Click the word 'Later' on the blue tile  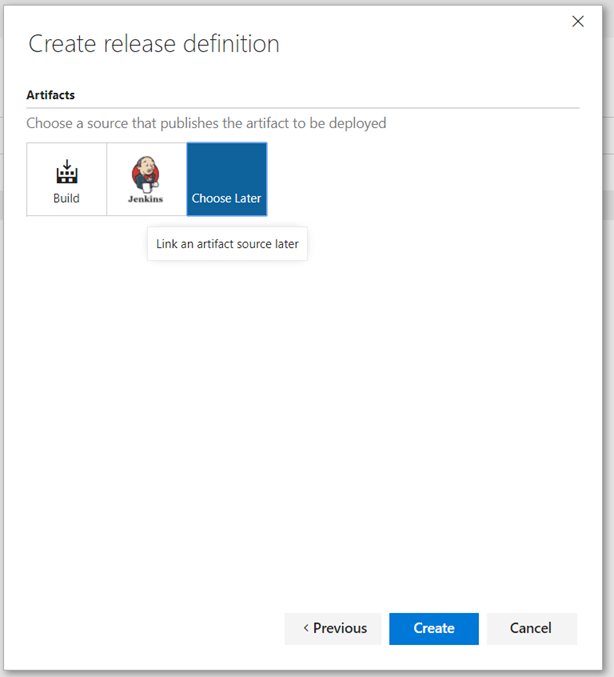click(247, 198)
